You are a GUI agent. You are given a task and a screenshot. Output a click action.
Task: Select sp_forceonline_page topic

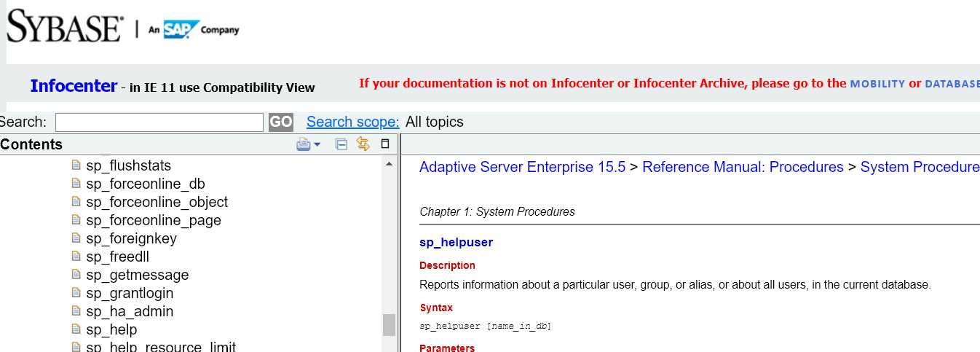tap(154, 220)
